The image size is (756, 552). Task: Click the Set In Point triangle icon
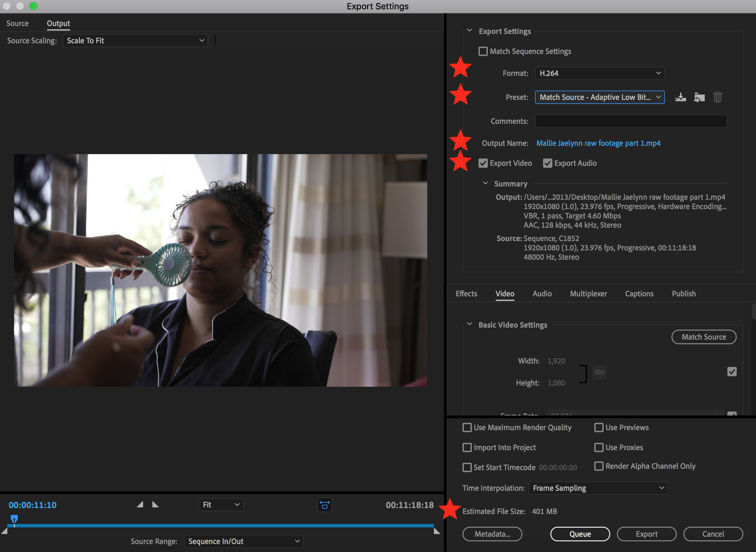[140, 504]
